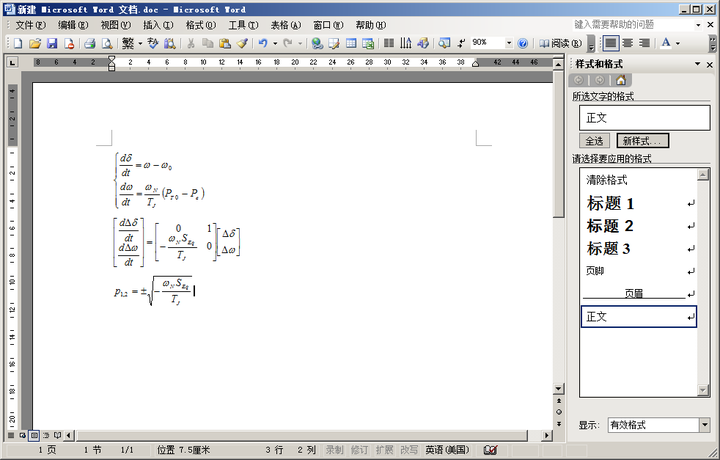Viewport: 720px width, 460px height.
Task: Select the format painter brush
Action: click(242, 43)
